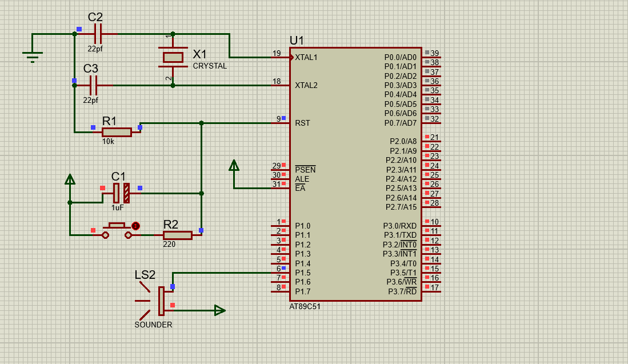The width and height of the screenshot is (628, 364).
Task: Click the XTAL1 pin label
Action: 306,57
